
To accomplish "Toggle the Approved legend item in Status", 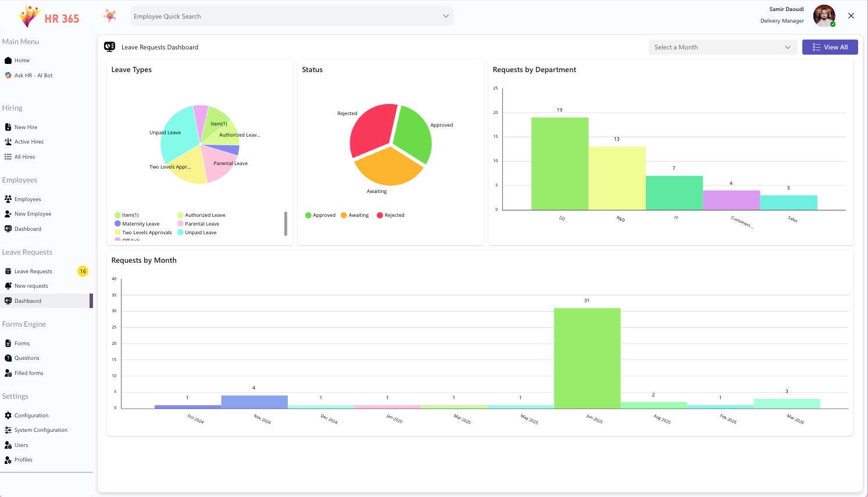I will 320,215.
